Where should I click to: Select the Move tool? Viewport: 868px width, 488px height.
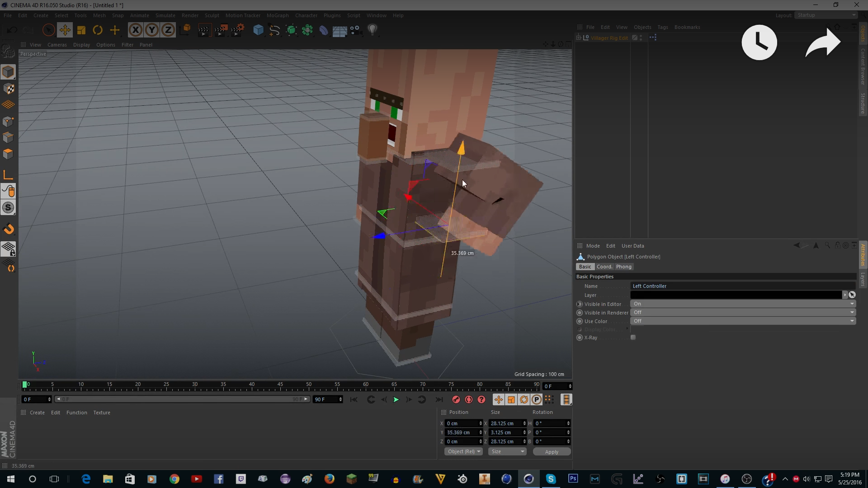(x=65, y=30)
